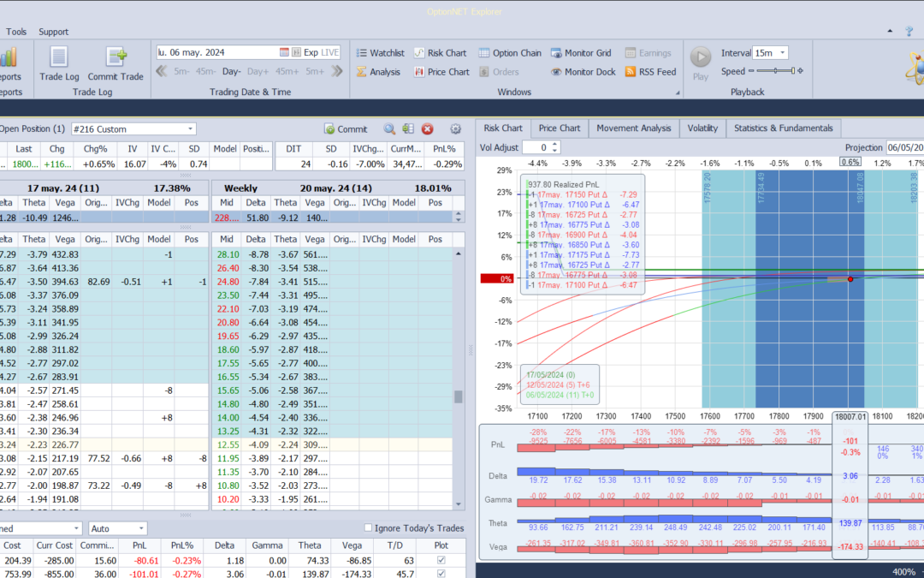Viewport: 924px width, 578px height.
Task: Switch the LIVE mode toggle in the date field
Action: click(329, 52)
